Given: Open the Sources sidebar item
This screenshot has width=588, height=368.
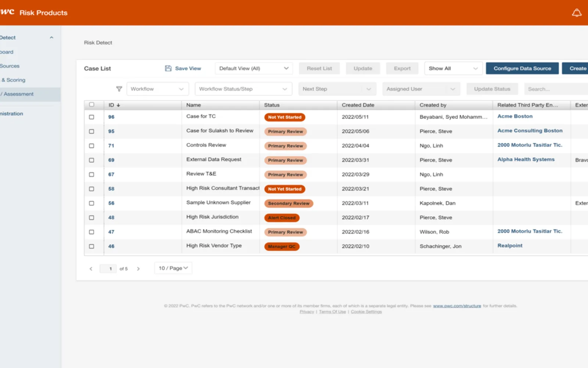Looking at the screenshot, I should (x=10, y=66).
